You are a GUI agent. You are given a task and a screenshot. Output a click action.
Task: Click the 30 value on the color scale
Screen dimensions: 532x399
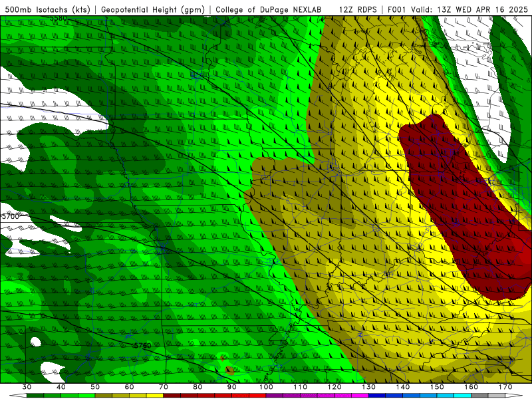click(27, 387)
